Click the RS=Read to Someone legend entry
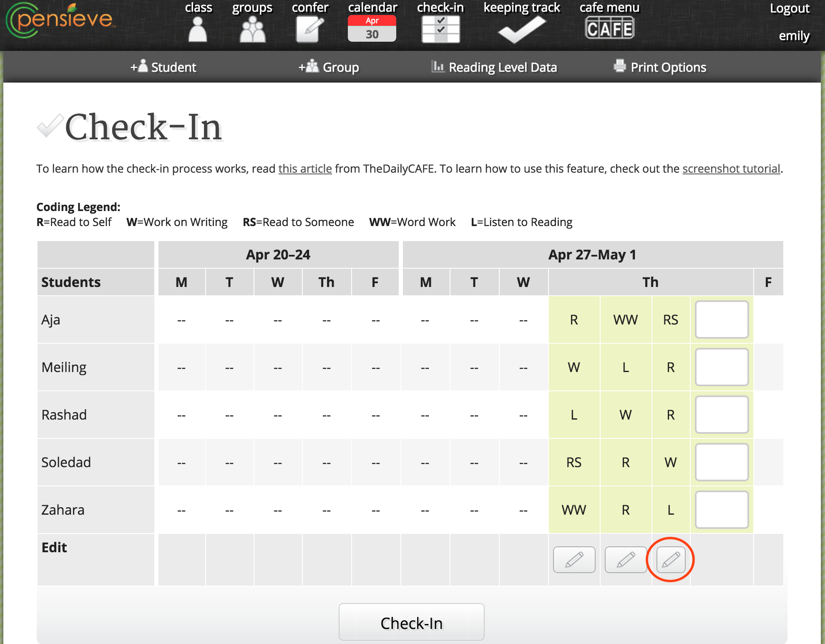Viewport: 825px width, 644px height. (x=298, y=222)
